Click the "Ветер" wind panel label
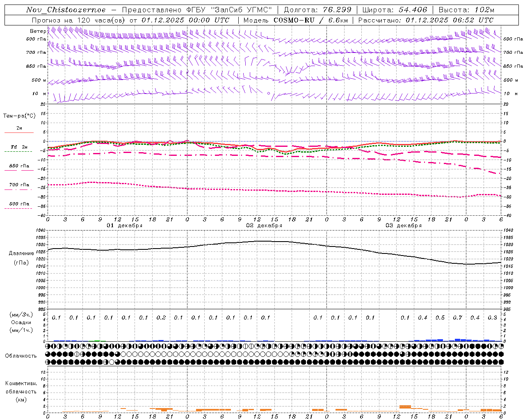525x420 pixels. (38, 31)
